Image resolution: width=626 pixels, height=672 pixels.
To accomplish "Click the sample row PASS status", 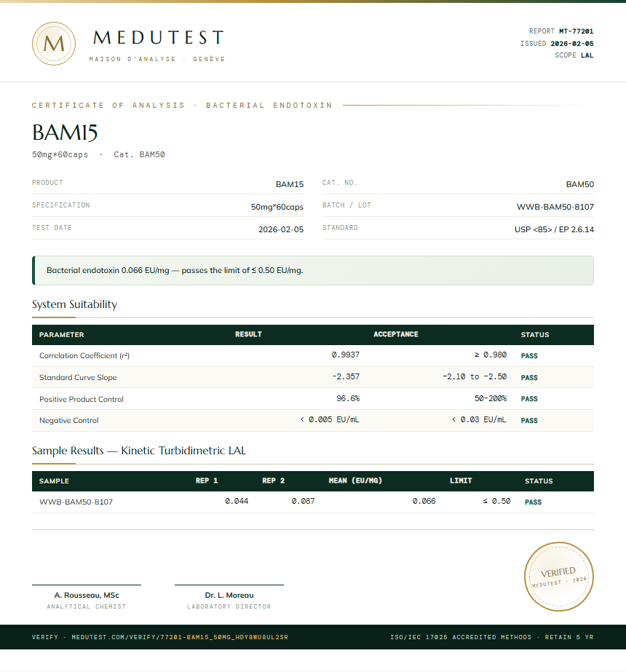I will tap(534, 502).
